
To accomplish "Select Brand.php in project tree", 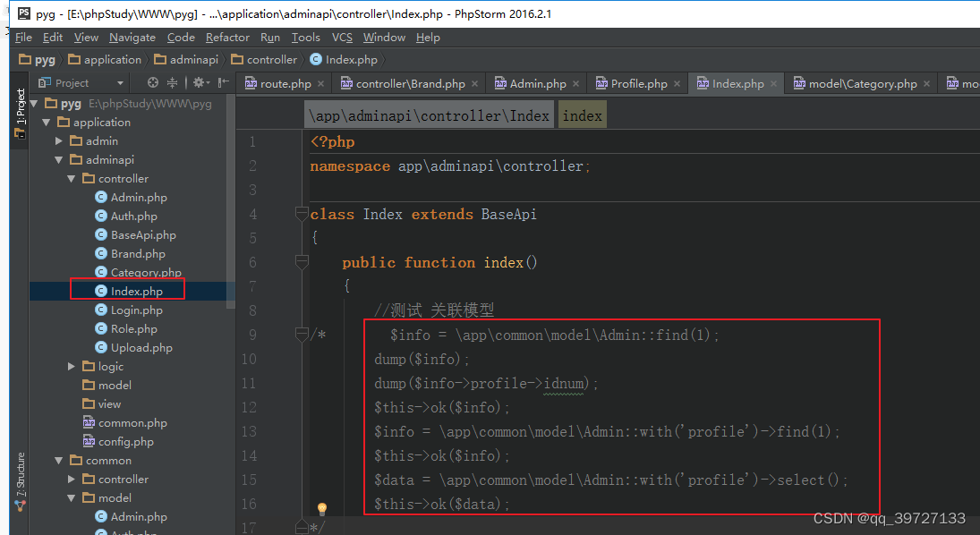I will pos(130,253).
